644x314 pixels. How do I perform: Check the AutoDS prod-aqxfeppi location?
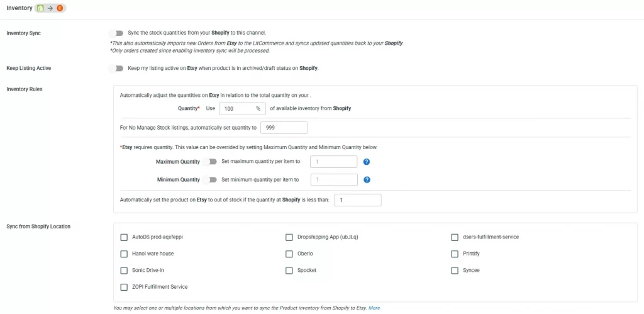point(124,237)
